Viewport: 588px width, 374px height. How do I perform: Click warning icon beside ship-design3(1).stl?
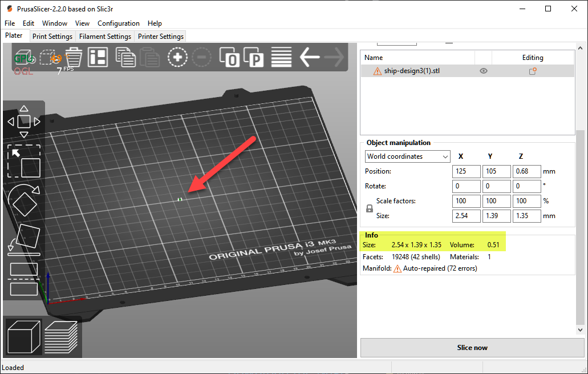pyautogui.click(x=377, y=71)
